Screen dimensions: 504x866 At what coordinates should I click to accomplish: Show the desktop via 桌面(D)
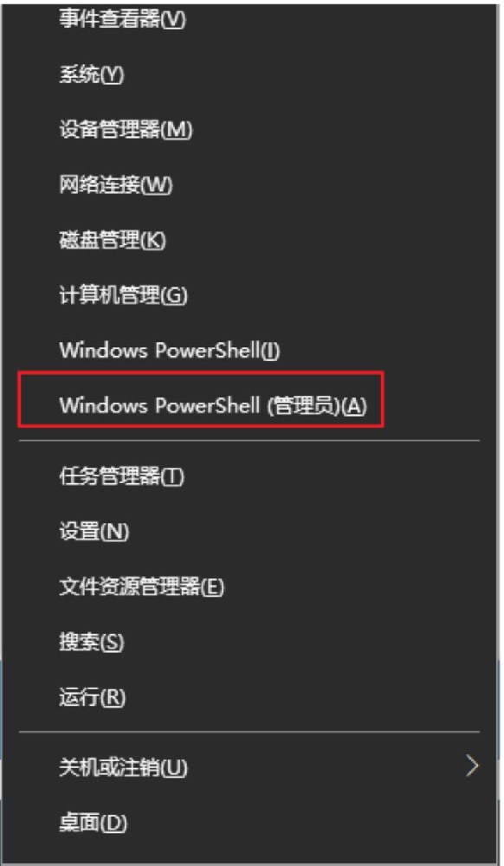tap(249, 824)
